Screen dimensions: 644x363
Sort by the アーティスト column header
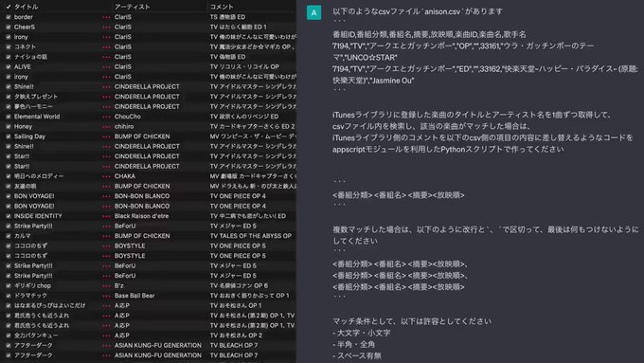point(133,7)
